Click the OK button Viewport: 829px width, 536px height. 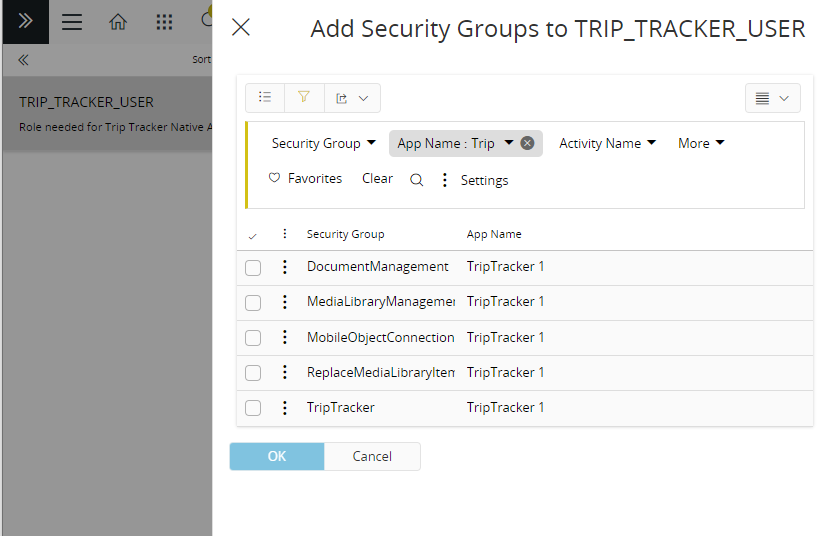coord(277,456)
